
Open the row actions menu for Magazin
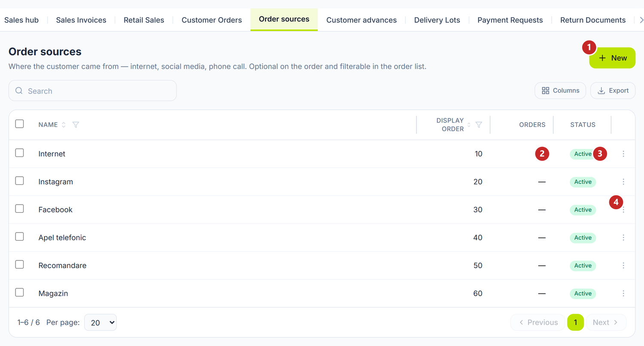(x=623, y=294)
